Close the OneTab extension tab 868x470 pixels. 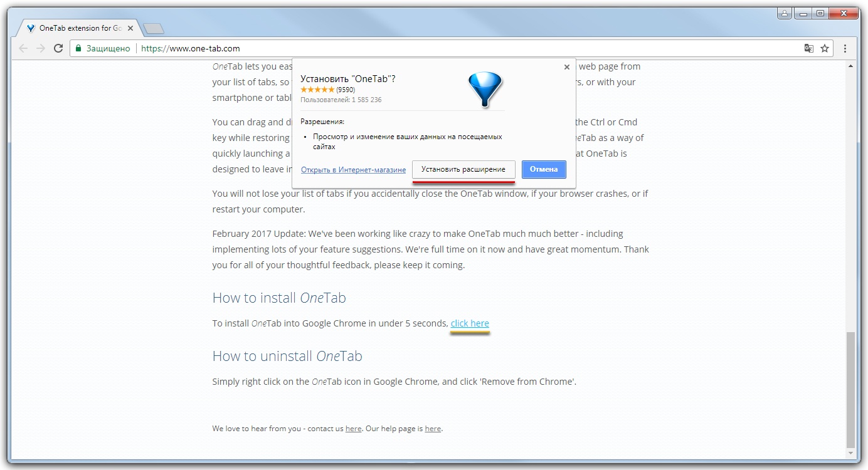pyautogui.click(x=130, y=28)
